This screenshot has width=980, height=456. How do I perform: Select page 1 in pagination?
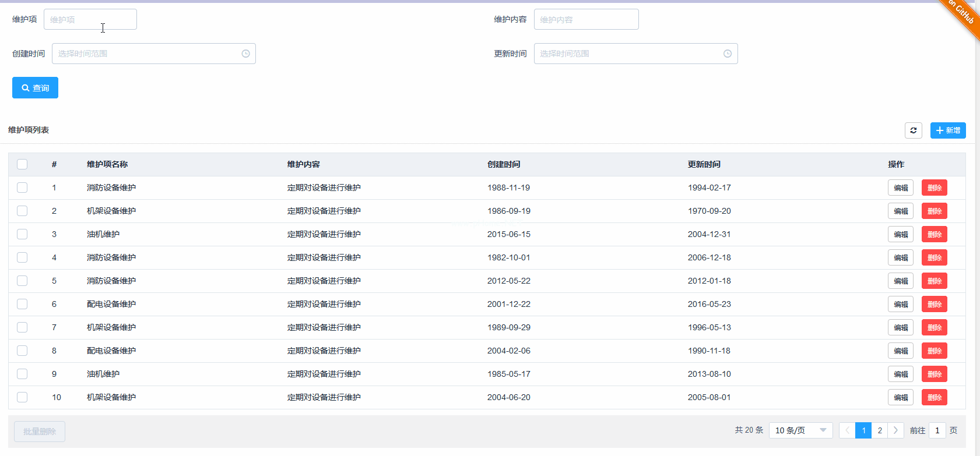pyautogui.click(x=863, y=430)
